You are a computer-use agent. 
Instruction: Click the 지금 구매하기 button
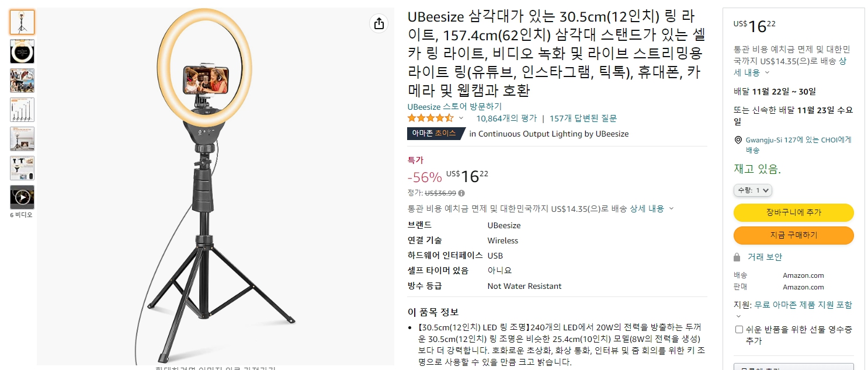pos(793,235)
